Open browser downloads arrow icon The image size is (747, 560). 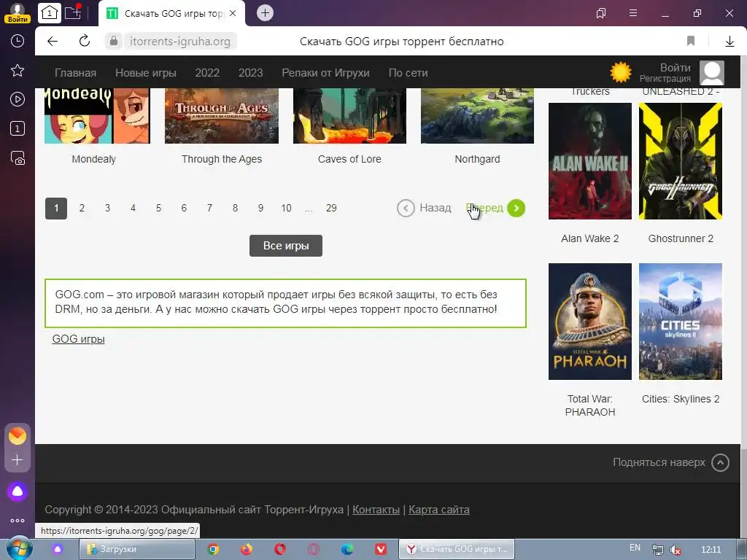click(729, 42)
